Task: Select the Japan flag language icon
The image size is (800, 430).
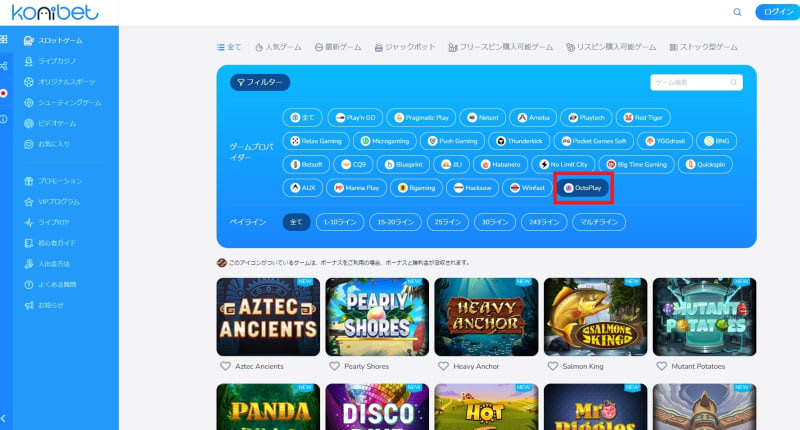Action: click(4, 93)
